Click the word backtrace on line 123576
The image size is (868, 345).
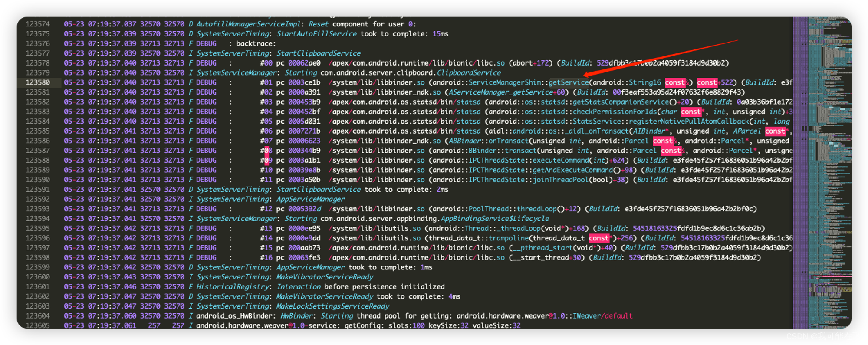coord(254,44)
